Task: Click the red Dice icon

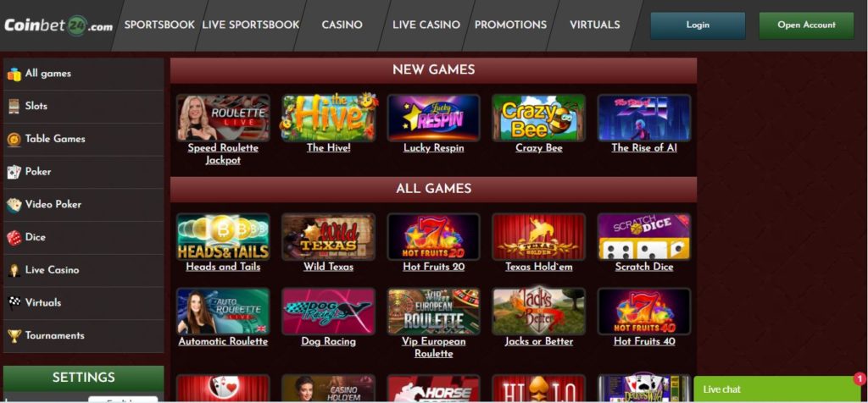Action: coord(14,238)
